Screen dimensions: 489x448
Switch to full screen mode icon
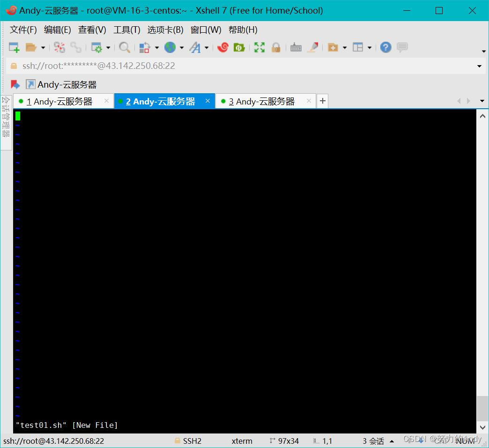tap(259, 47)
